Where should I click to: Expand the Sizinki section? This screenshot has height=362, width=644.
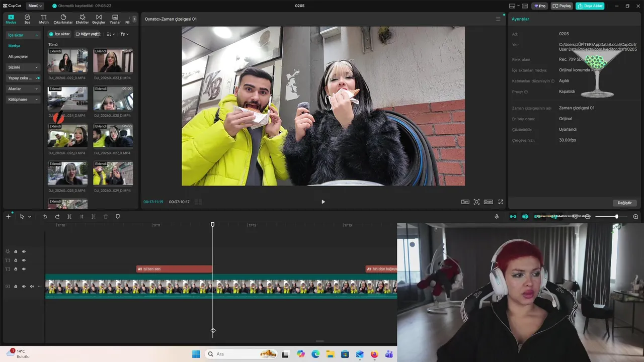(23, 67)
